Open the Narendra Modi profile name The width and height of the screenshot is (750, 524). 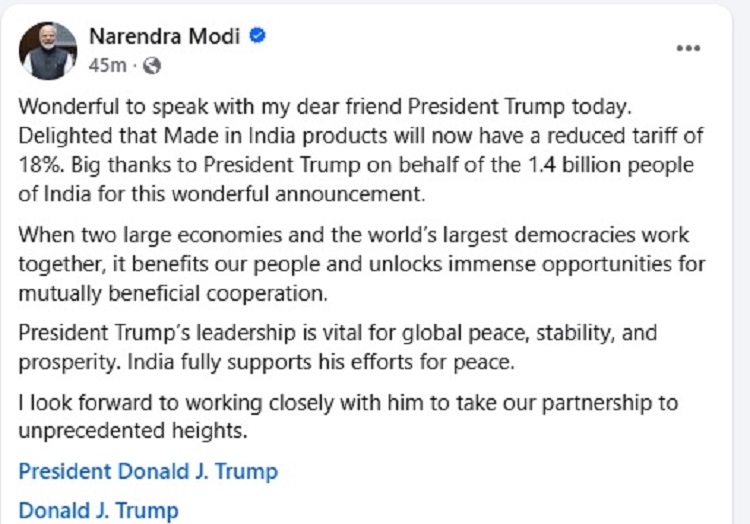coord(165,37)
